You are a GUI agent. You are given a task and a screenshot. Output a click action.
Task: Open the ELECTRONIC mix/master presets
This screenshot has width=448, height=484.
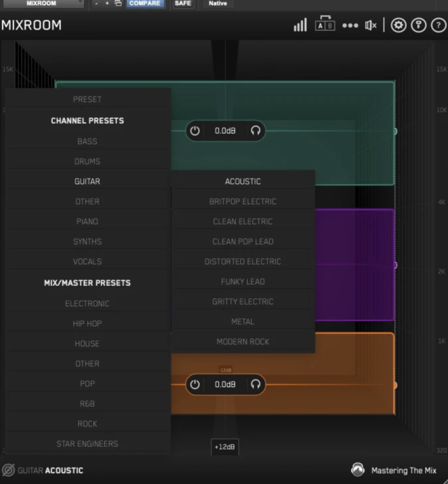pos(88,304)
